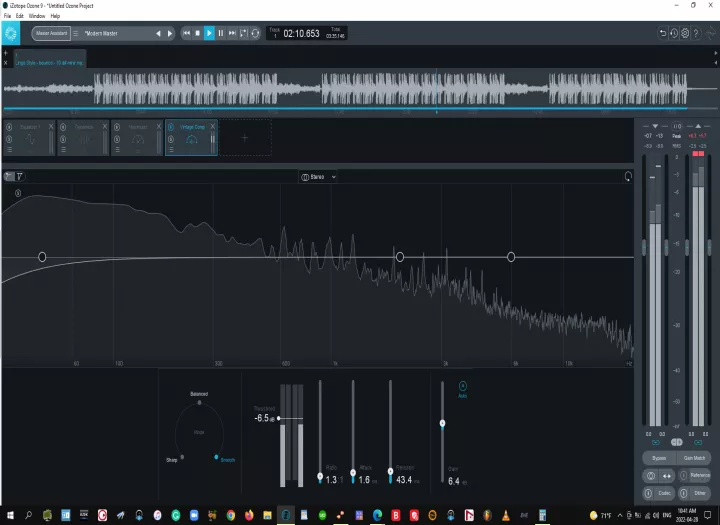Select the Maximizer module

(137, 138)
